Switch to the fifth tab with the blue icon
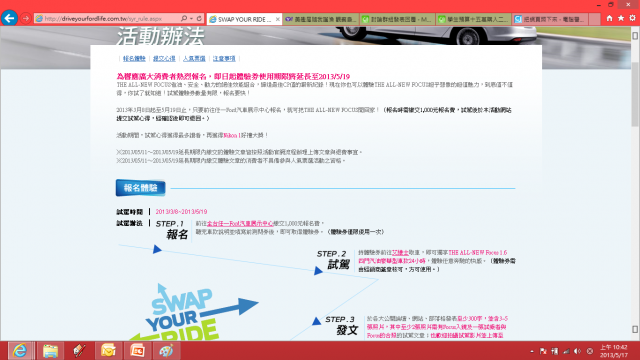This screenshot has width=640, height=360. (550, 19)
